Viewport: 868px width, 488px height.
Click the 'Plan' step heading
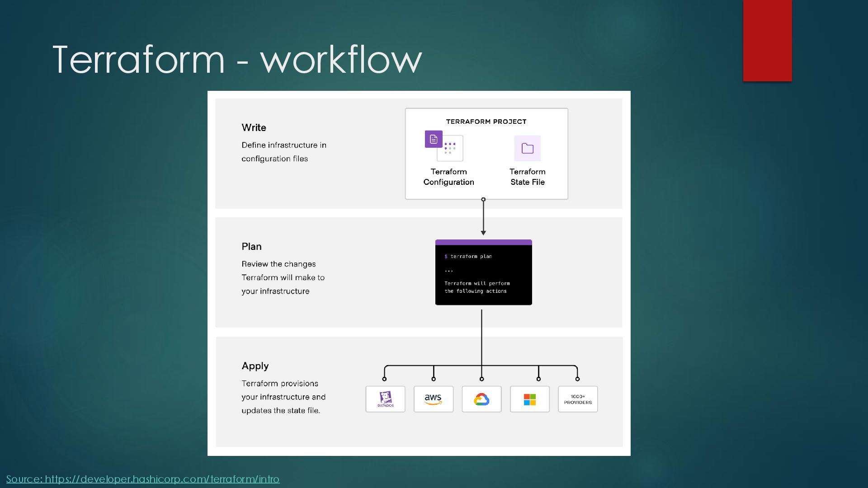point(251,246)
